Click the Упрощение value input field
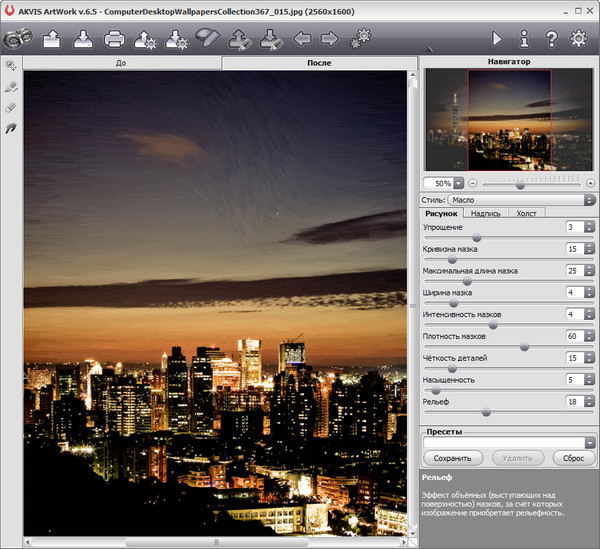The width and height of the screenshot is (600, 549). 574,227
